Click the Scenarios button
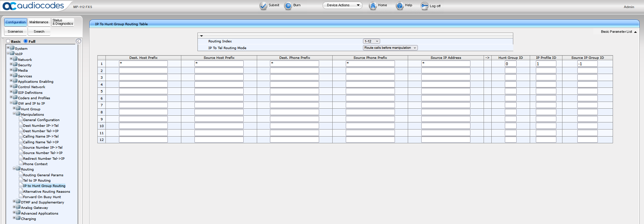This screenshot has width=644, height=224. (x=16, y=32)
